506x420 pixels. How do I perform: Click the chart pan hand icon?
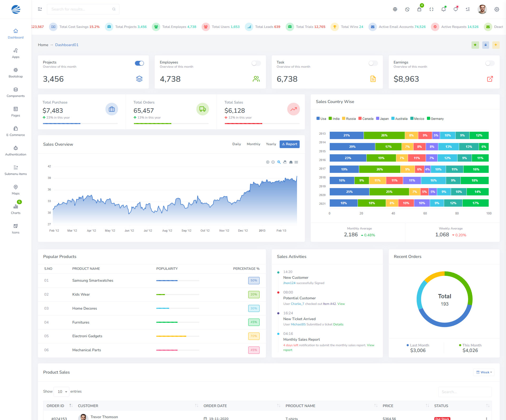pos(285,162)
